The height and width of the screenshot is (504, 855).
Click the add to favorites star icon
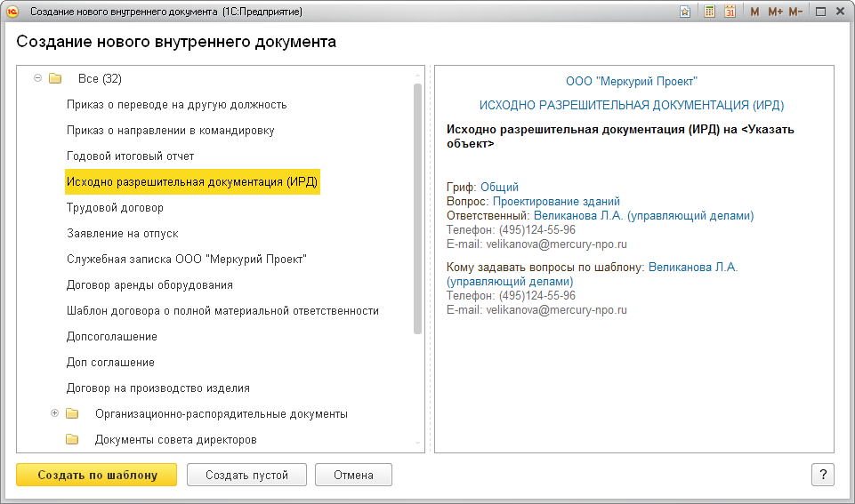pyautogui.click(x=685, y=12)
